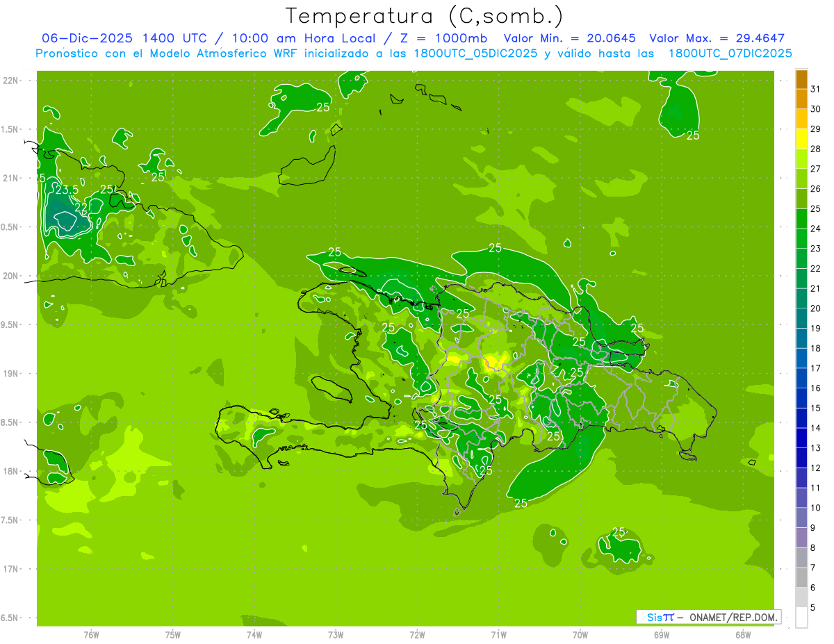
Task: Click the "73W" longitude axis label
Action: point(336,634)
